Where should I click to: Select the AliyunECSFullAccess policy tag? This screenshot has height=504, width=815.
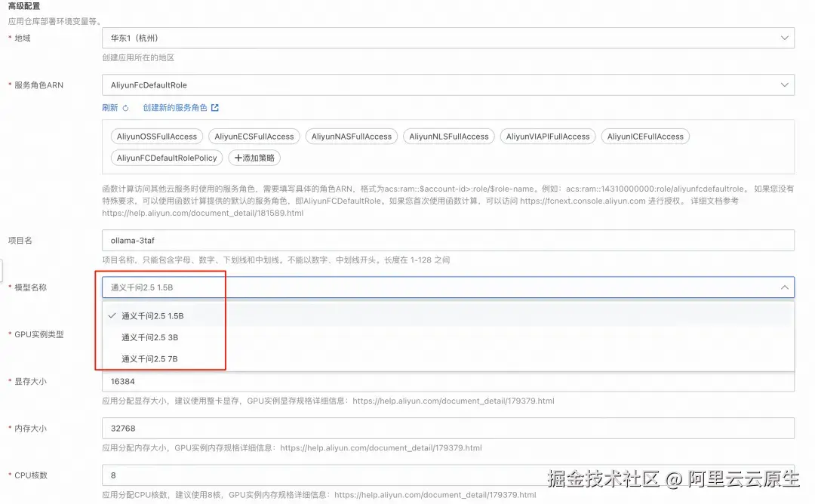[x=254, y=137]
